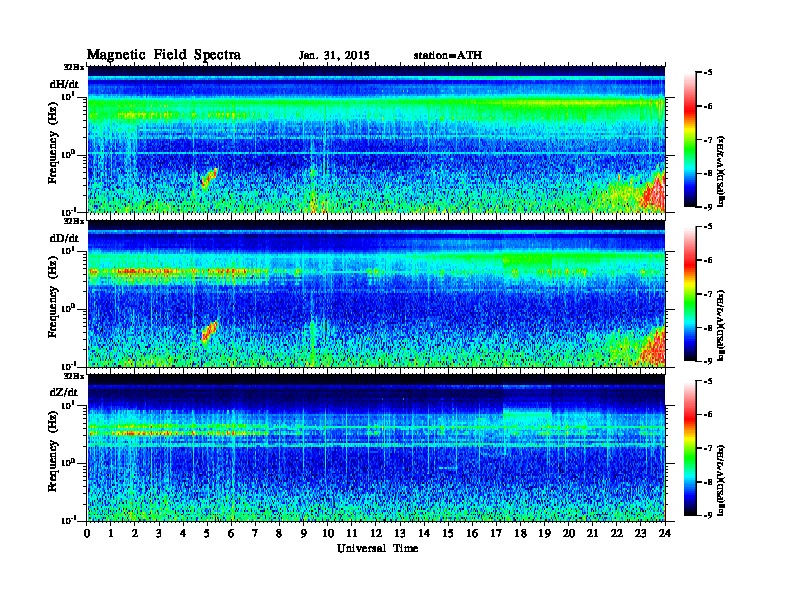792x612 pixels.
Task: Click the -9 label on dH/dt color bar
Action: (x=708, y=207)
